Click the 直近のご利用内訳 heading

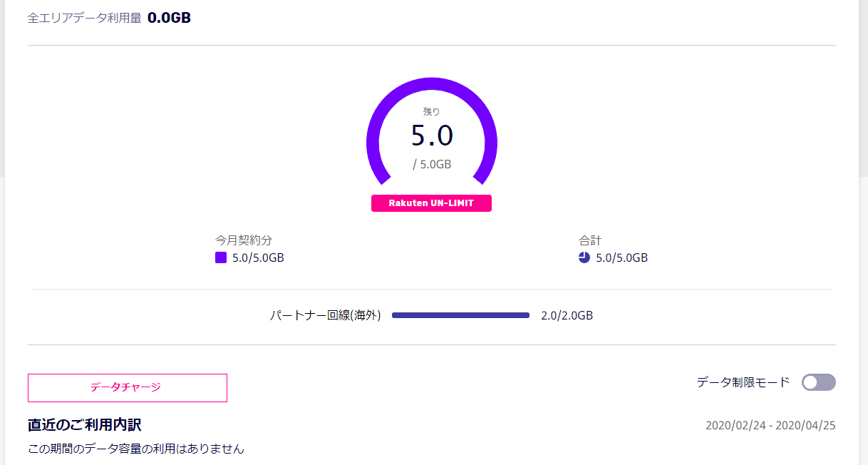84,425
